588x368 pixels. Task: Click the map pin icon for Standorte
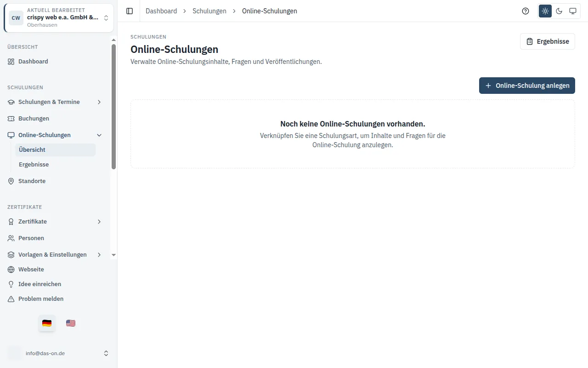(x=11, y=181)
